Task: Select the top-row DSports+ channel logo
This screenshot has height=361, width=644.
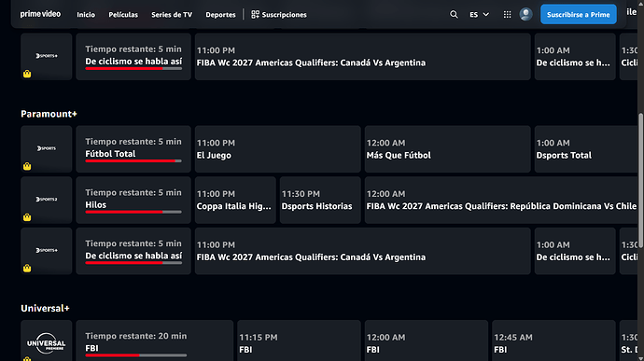Action: tap(47, 55)
